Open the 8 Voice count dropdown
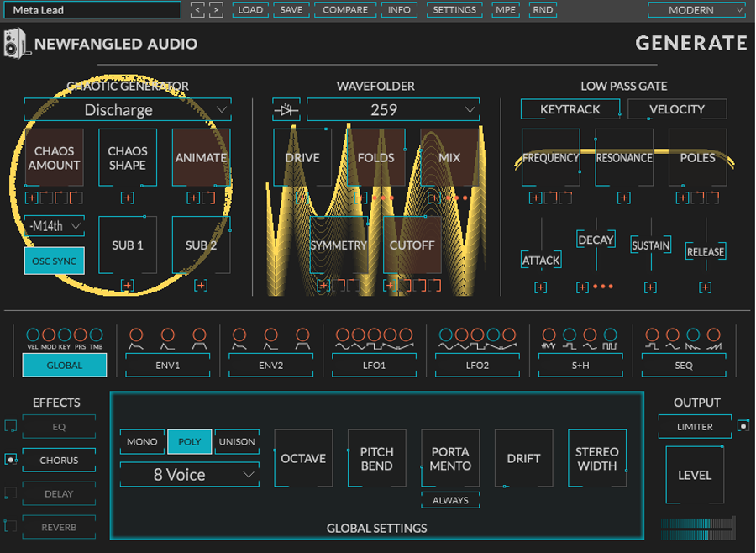 190,475
